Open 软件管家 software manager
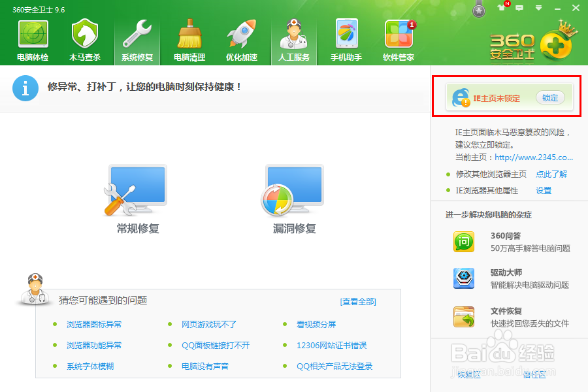588x392 pixels. (399, 41)
